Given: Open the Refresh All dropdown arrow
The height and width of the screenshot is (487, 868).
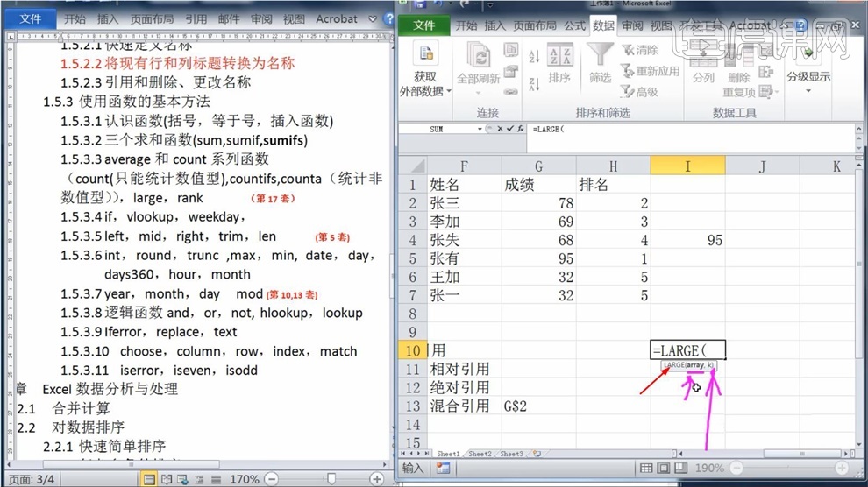Looking at the screenshot, I should click(479, 93).
